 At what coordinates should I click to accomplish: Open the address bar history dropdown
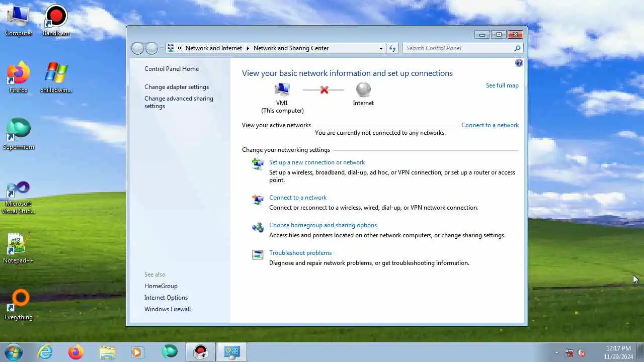[381, 48]
